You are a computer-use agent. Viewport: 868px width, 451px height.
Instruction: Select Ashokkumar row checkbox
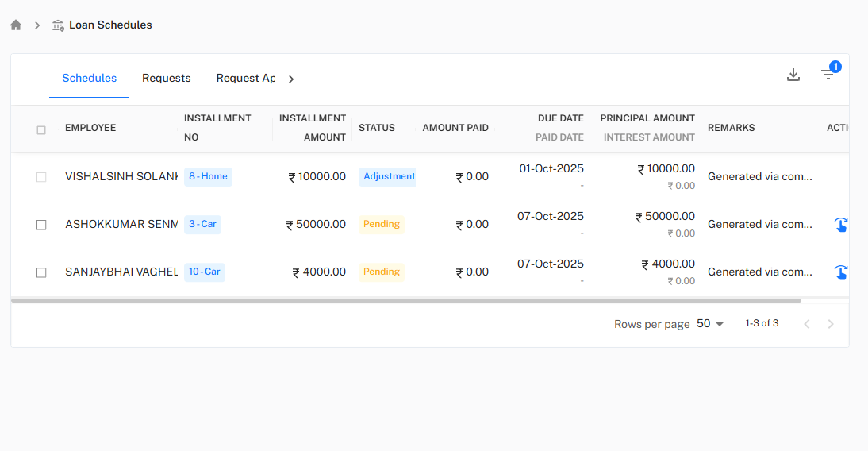click(41, 225)
